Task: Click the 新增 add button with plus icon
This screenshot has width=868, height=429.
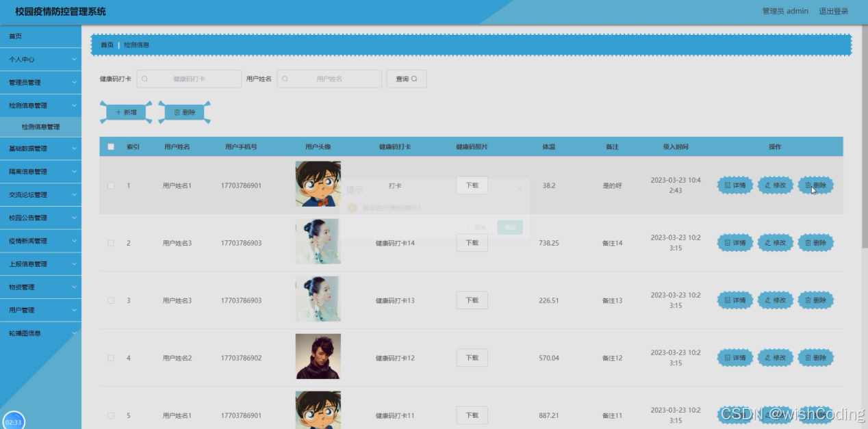Action: point(126,112)
